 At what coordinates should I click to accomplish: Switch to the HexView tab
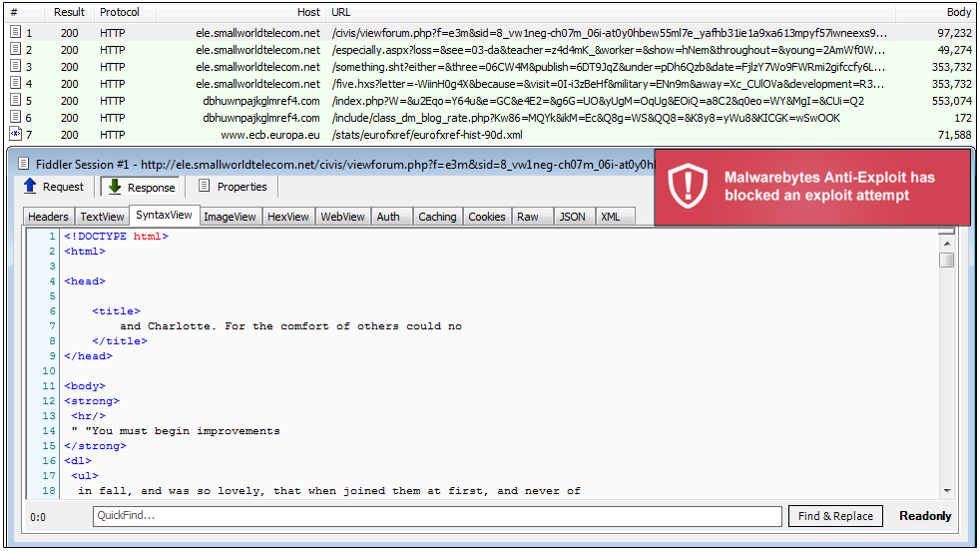pos(287,217)
